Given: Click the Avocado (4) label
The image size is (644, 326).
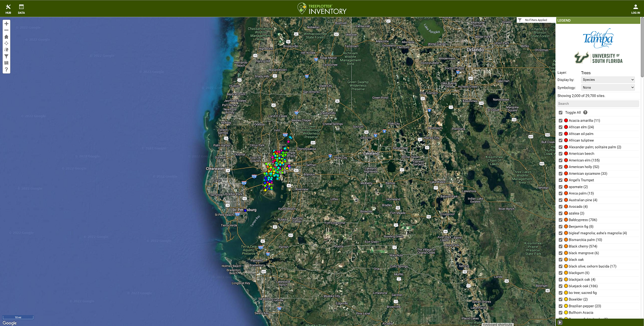Looking at the screenshot, I should point(578,207).
